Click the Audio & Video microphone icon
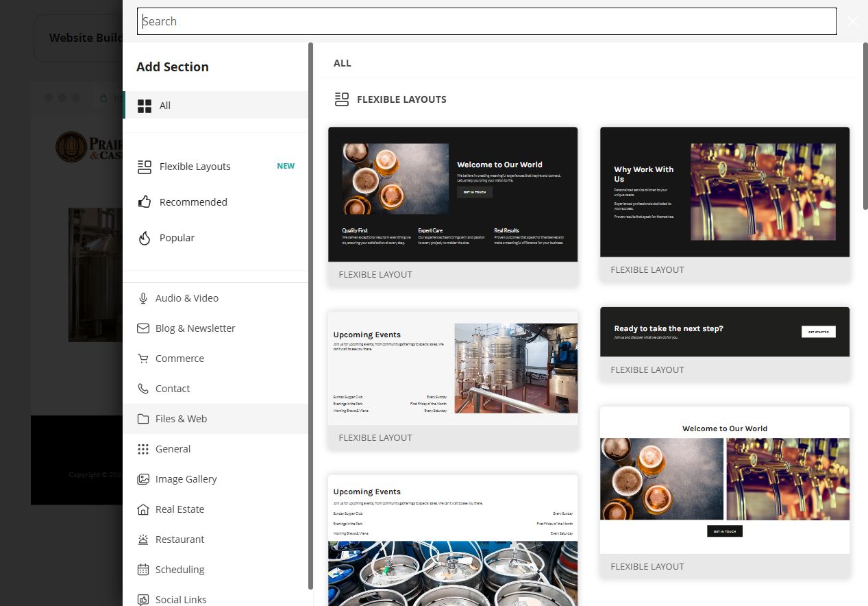The height and width of the screenshot is (606, 868). tap(143, 298)
